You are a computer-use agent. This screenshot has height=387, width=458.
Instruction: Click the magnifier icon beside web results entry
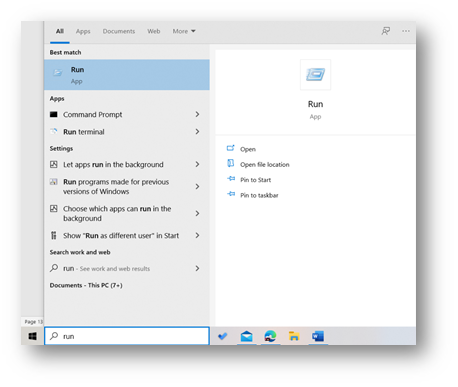coord(54,268)
